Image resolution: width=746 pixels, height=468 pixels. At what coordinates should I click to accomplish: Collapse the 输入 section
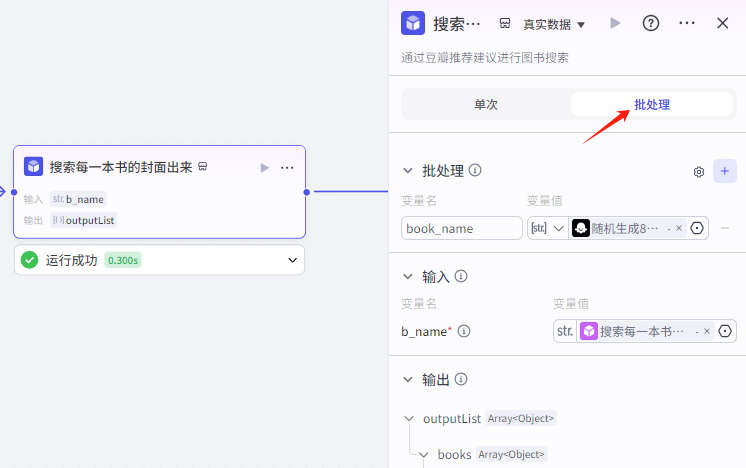[x=408, y=276]
